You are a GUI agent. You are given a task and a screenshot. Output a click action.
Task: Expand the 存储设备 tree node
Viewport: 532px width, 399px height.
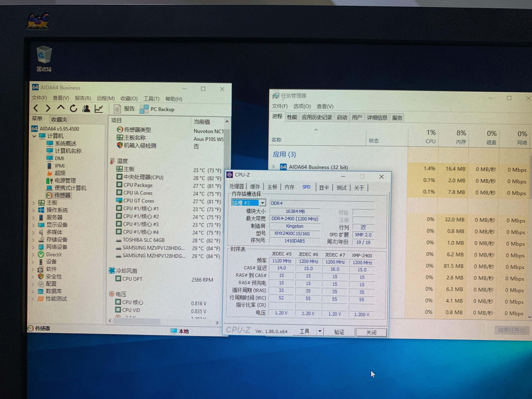coord(33,240)
